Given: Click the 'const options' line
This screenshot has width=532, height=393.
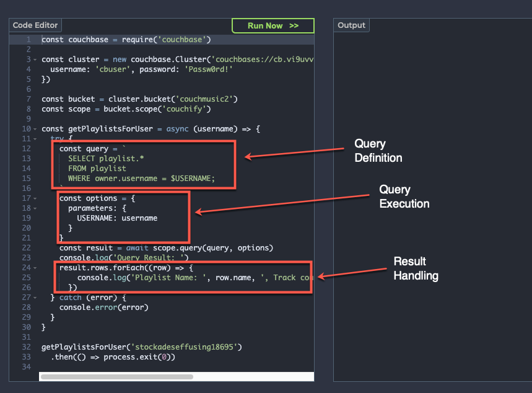Looking at the screenshot, I should click(x=97, y=198).
